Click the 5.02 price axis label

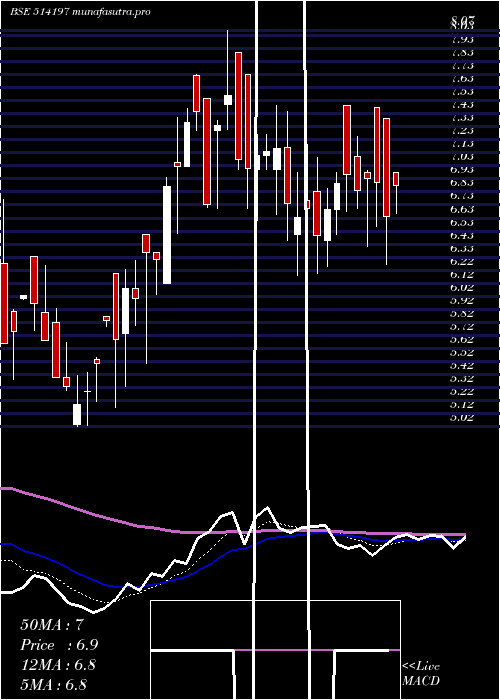pyautogui.click(x=462, y=418)
